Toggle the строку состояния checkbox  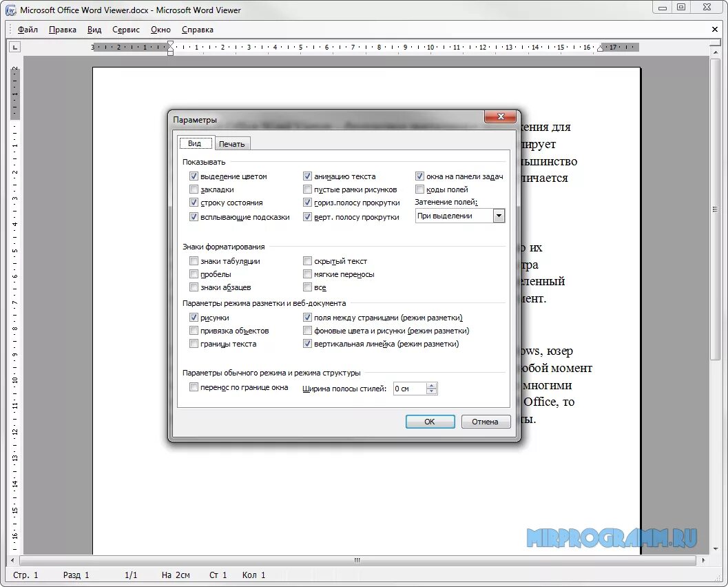(194, 202)
